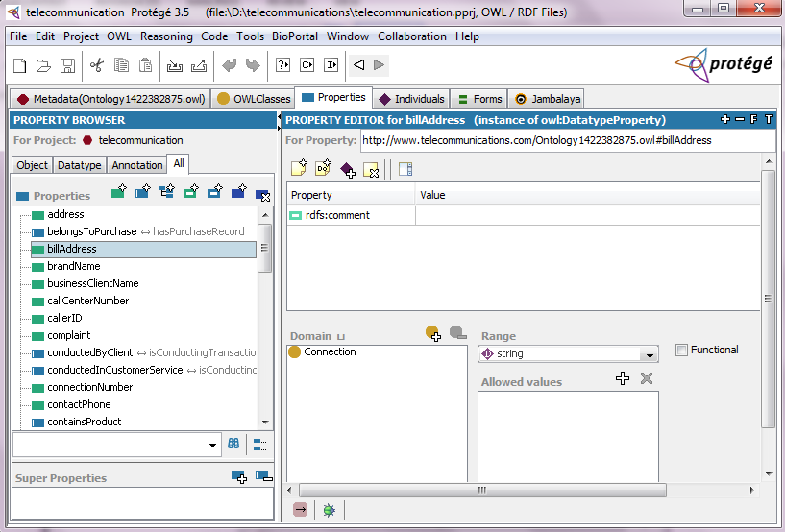
Task: Show only Annotation properties tab
Action: (137, 165)
